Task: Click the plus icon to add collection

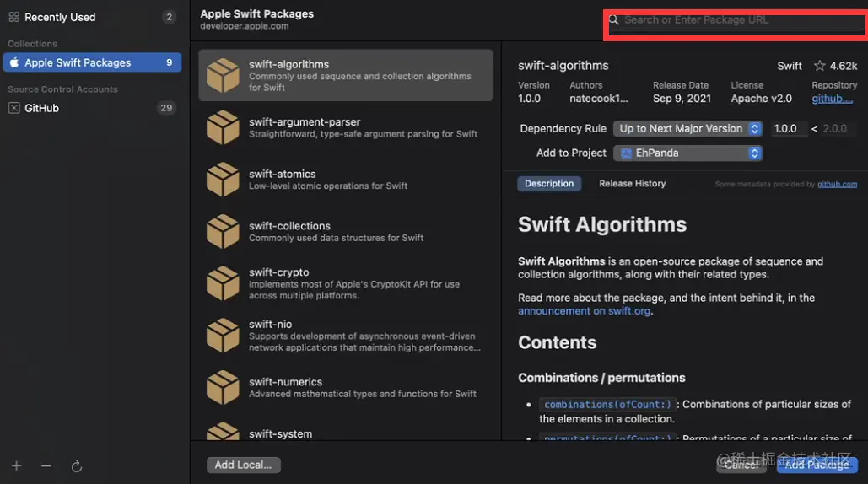Action: 17,465
